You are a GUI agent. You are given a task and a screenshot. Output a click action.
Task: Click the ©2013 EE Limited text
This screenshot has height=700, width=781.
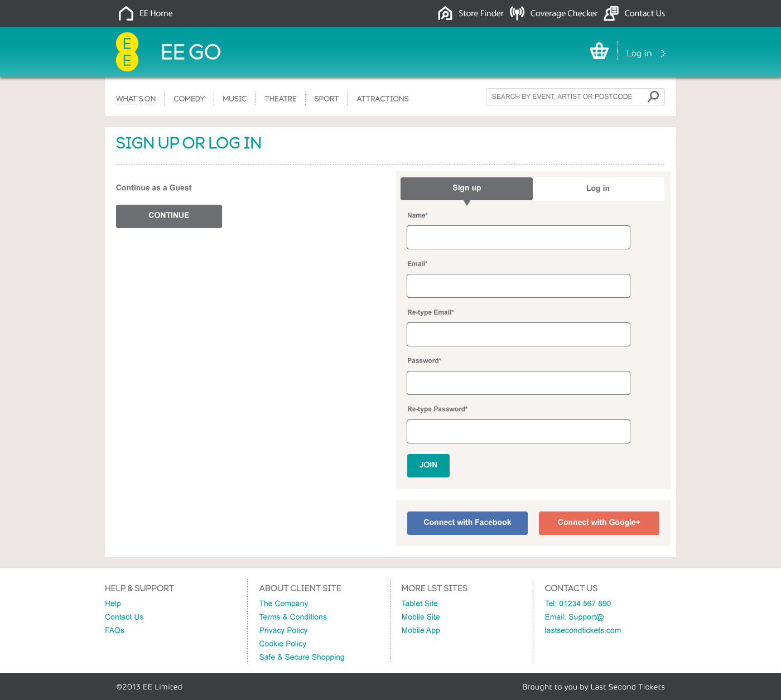coord(149,687)
